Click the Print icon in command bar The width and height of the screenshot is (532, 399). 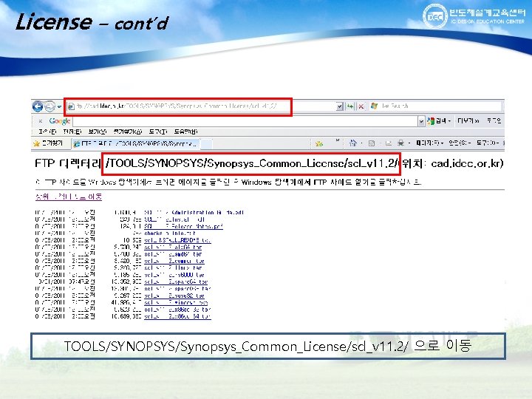click(x=400, y=143)
